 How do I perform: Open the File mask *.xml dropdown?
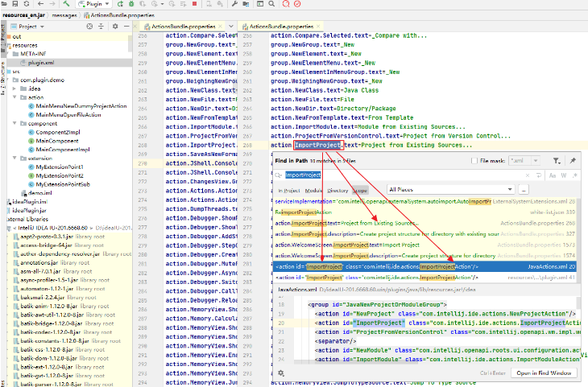pos(536,161)
